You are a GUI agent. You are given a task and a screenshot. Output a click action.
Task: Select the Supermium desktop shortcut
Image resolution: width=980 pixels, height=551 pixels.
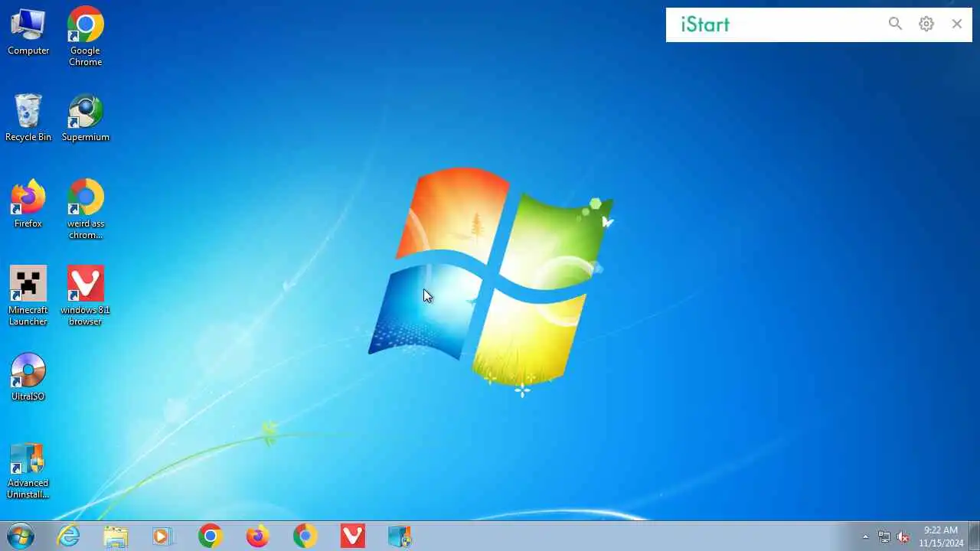[85, 119]
